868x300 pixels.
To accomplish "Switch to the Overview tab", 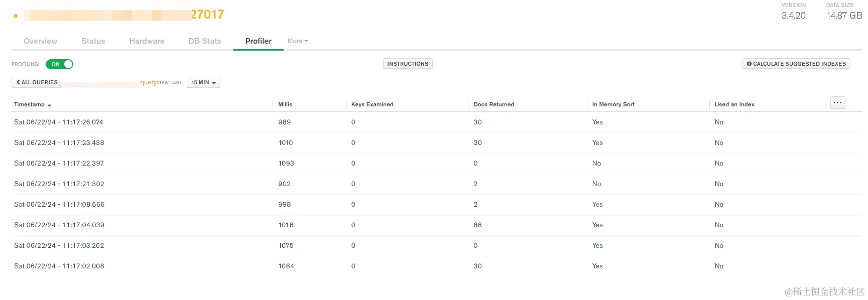I will pos(41,41).
